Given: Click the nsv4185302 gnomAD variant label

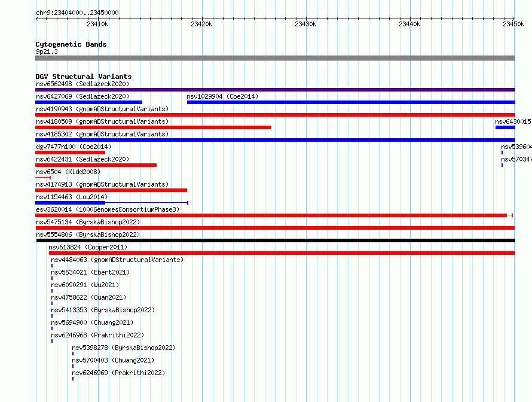Looking at the screenshot, I should (102, 134).
